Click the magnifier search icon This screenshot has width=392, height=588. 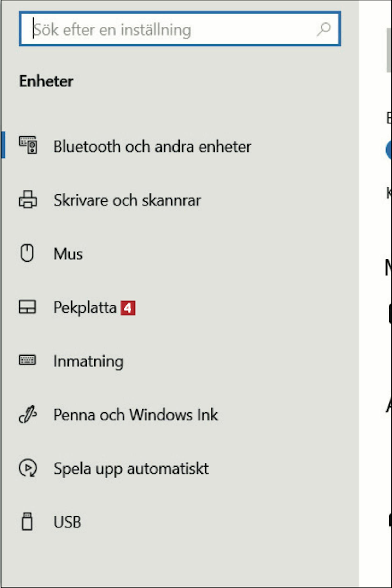click(324, 29)
